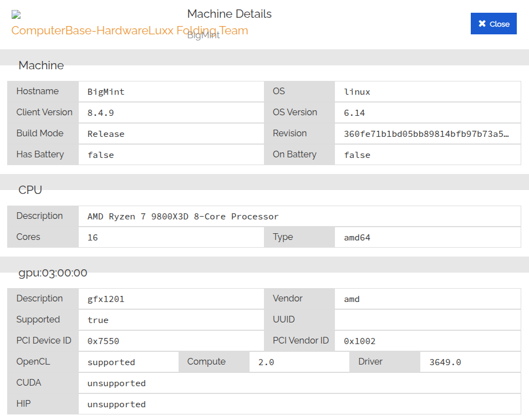Click the PCI Device ID label
This screenshot has height=420, width=529.
(44, 340)
